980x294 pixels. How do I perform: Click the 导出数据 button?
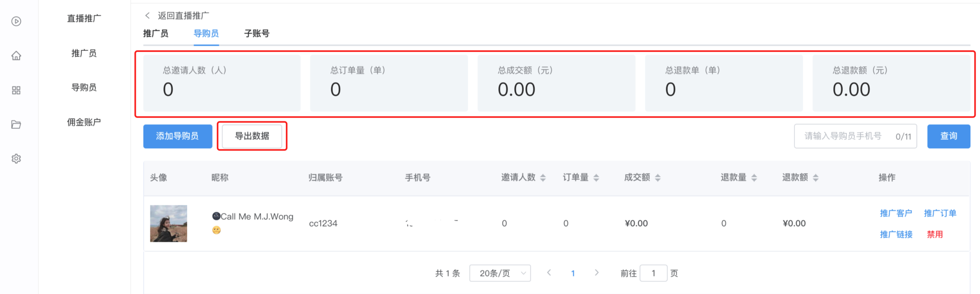(252, 136)
